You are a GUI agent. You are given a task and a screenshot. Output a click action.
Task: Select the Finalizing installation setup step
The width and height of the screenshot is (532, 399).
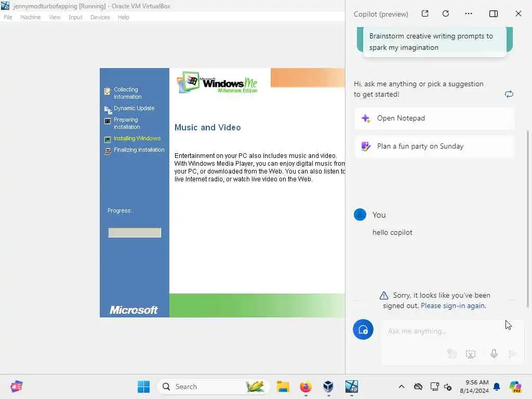click(x=135, y=150)
